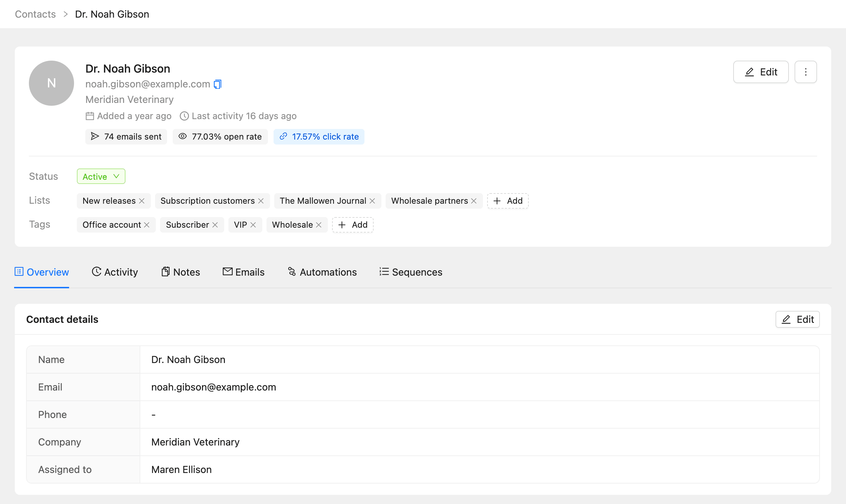Open the more options three-dot menu
The width and height of the screenshot is (846, 504).
click(x=805, y=72)
